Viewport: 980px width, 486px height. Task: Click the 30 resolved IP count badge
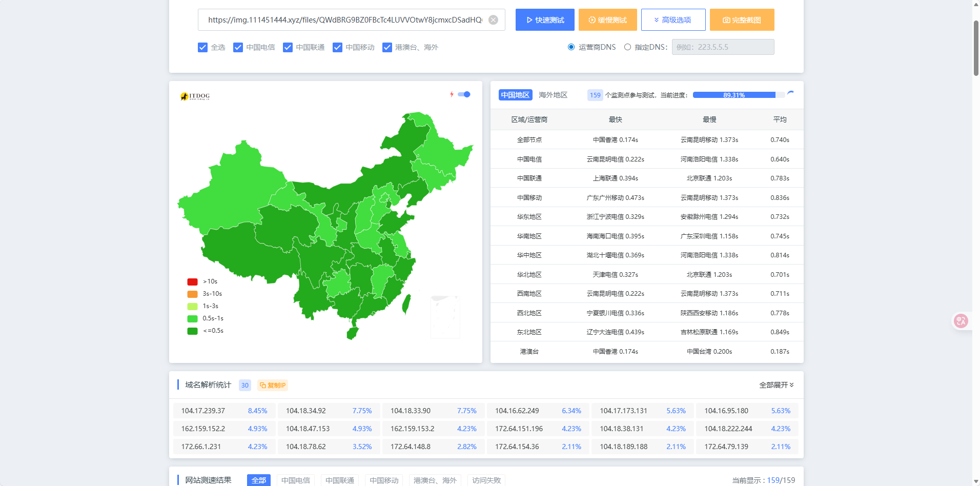tap(244, 385)
